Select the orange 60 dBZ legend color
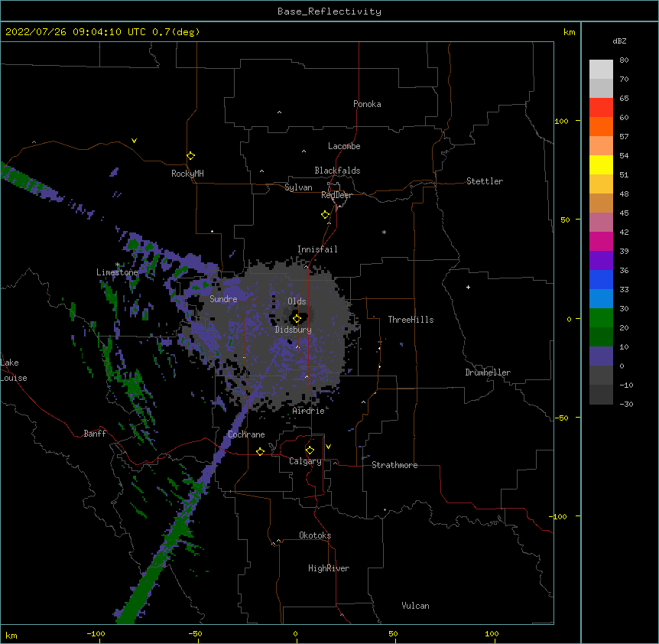This screenshot has width=659, height=644. [x=601, y=126]
